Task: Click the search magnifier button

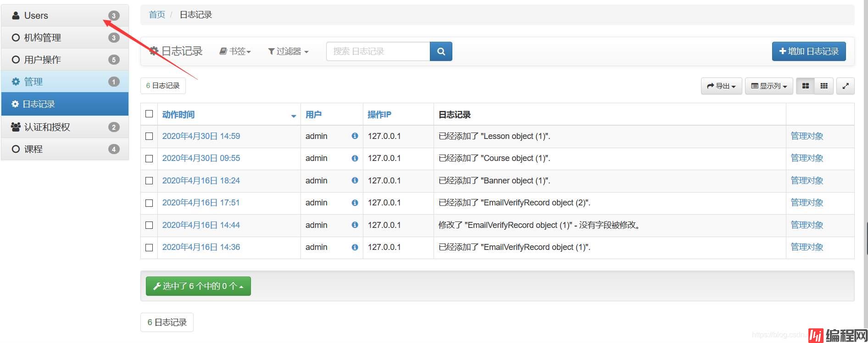Action: (x=441, y=51)
